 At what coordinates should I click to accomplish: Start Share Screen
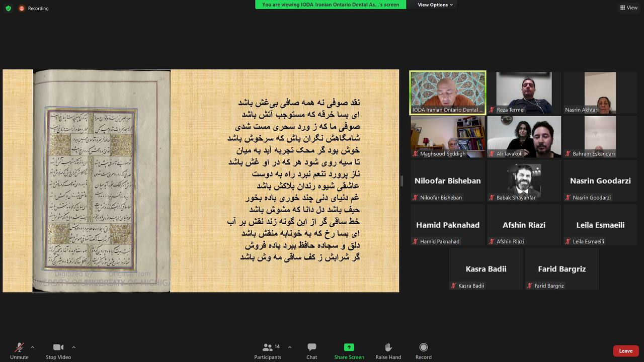click(349, 350)
